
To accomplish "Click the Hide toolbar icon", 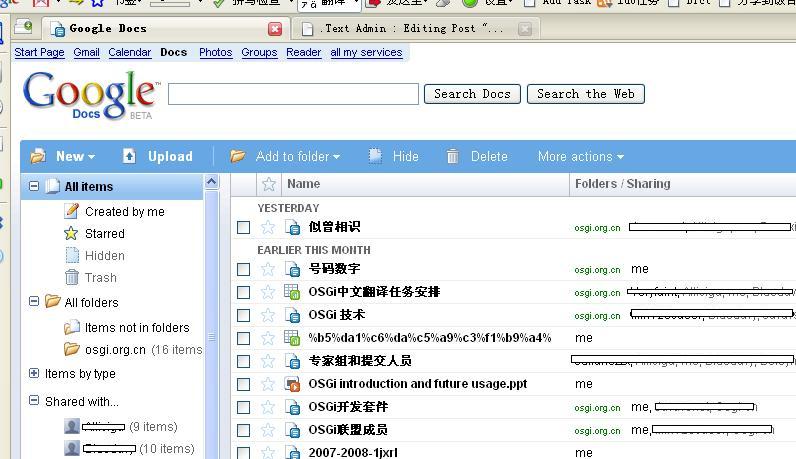I will click(x=375, y=156).
